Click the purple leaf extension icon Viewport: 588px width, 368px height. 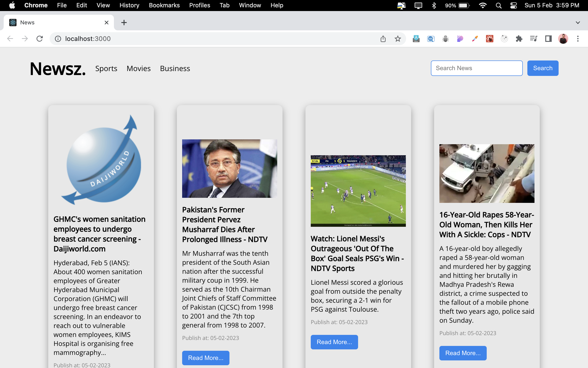(460, 39)
